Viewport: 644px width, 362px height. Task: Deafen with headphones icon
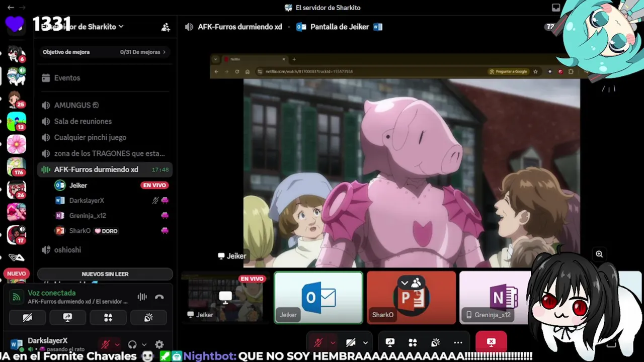coord(132,344)
